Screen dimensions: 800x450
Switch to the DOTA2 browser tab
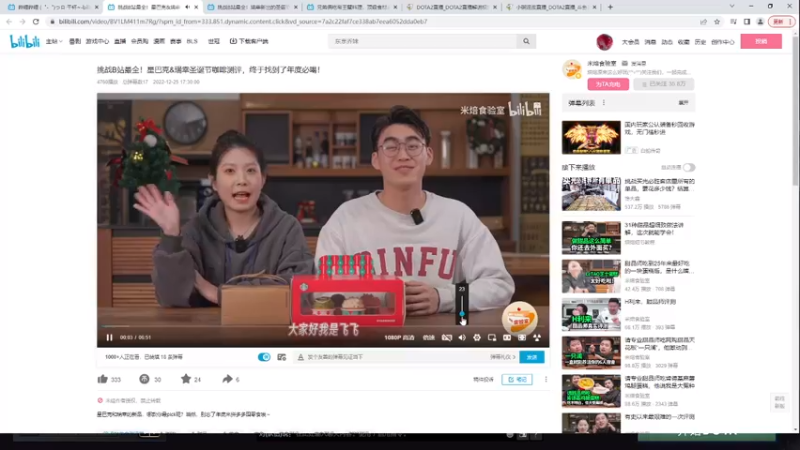click(x=453, y=7)
